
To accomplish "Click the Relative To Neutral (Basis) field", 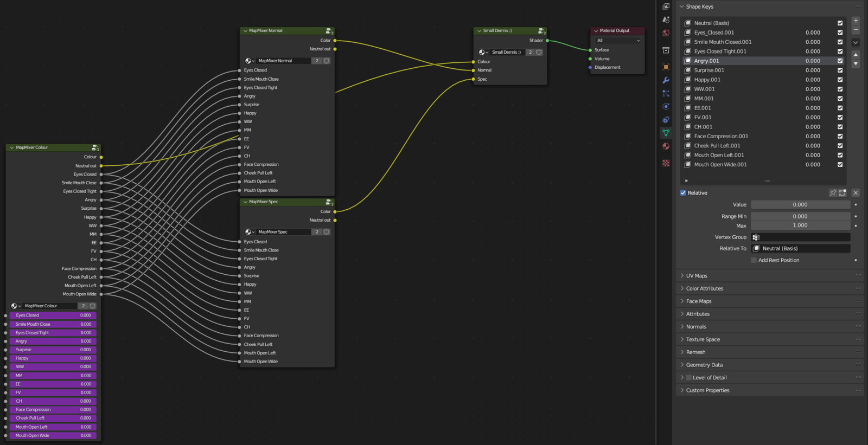I will (x=801, y=249).
